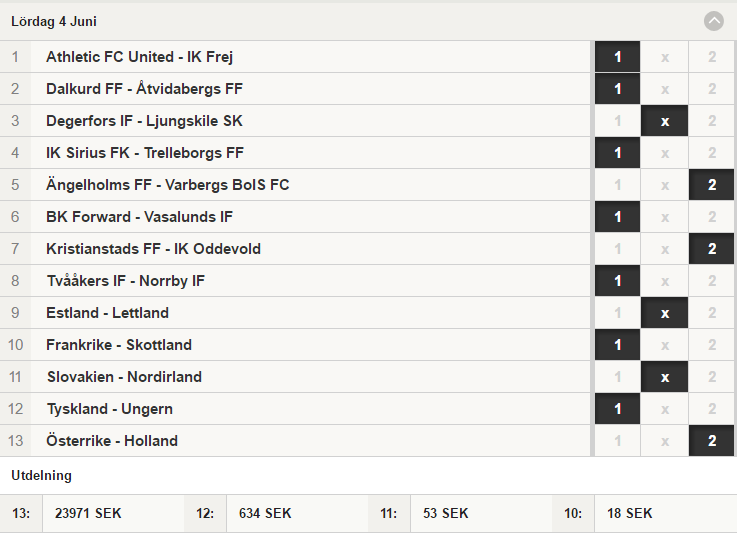This screenshot has width=737, height=537.
Task: Click the 12 correct payout 634 SEK
Action: pos(265,513)
